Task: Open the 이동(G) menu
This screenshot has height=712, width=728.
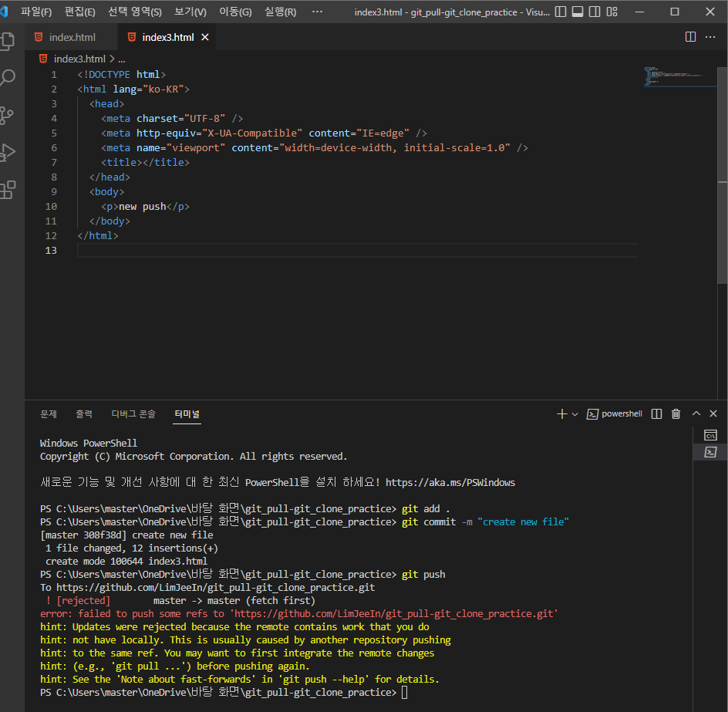Action: [x=235, y=12]
